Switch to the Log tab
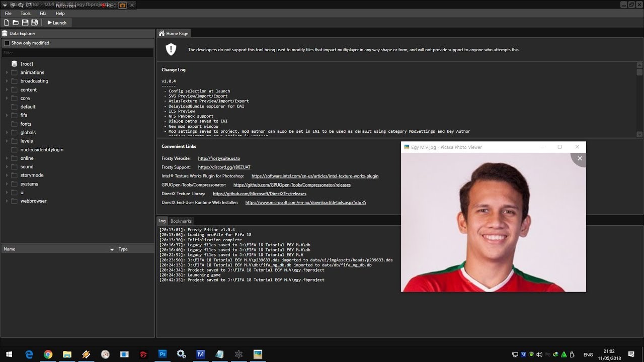 (162, 221)
